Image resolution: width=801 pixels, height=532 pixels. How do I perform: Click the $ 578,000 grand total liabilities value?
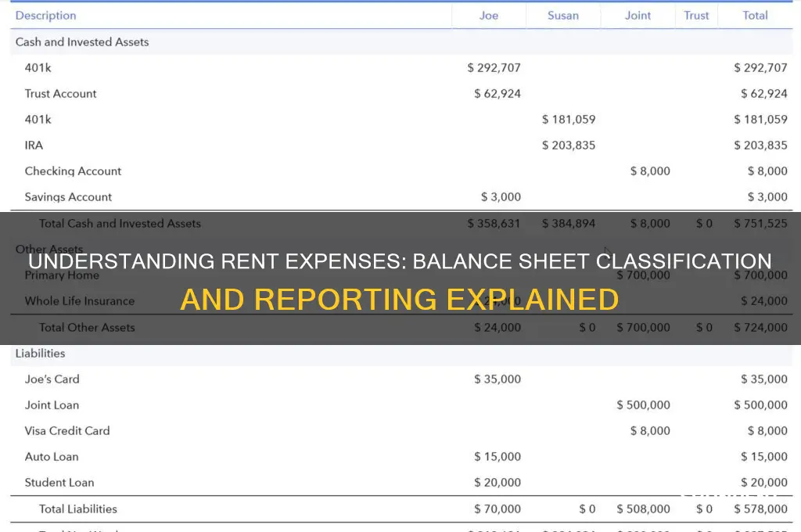pyautogui.click(x=760, y=509)
